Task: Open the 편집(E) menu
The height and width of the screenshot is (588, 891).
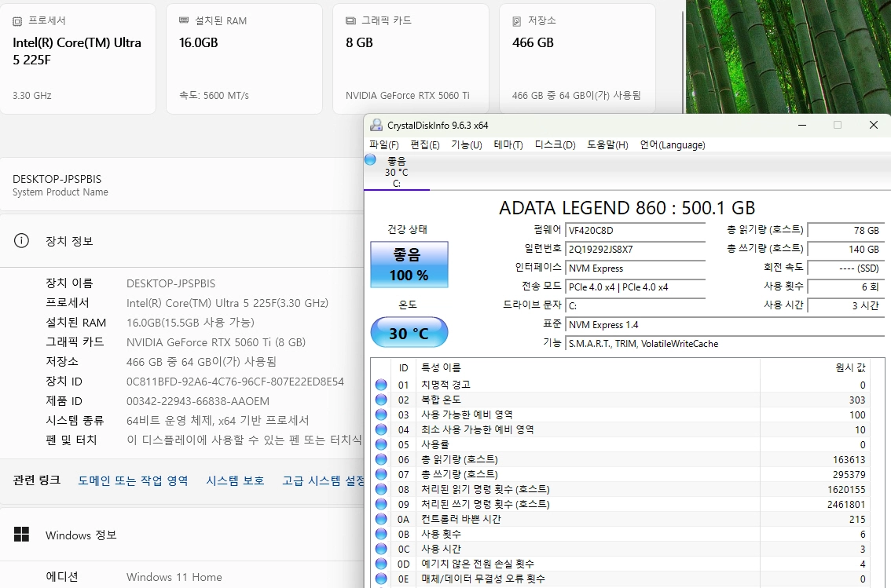Action: [425, 144]
